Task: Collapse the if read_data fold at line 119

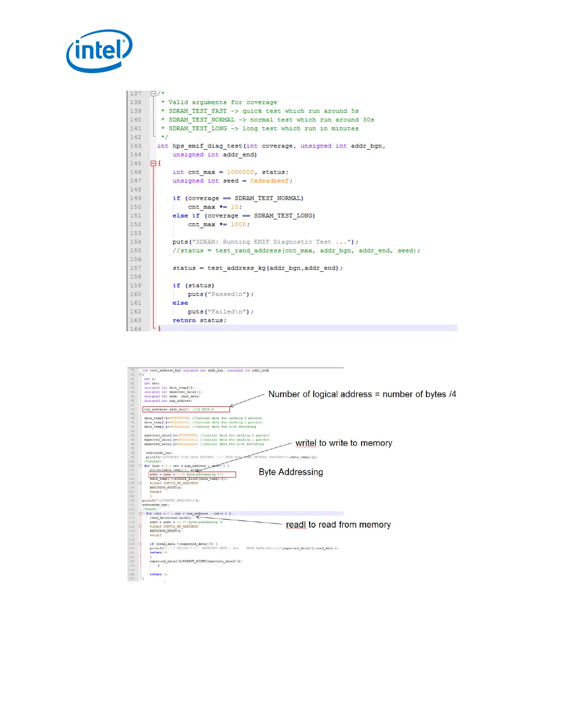Action: coord(141,544)
